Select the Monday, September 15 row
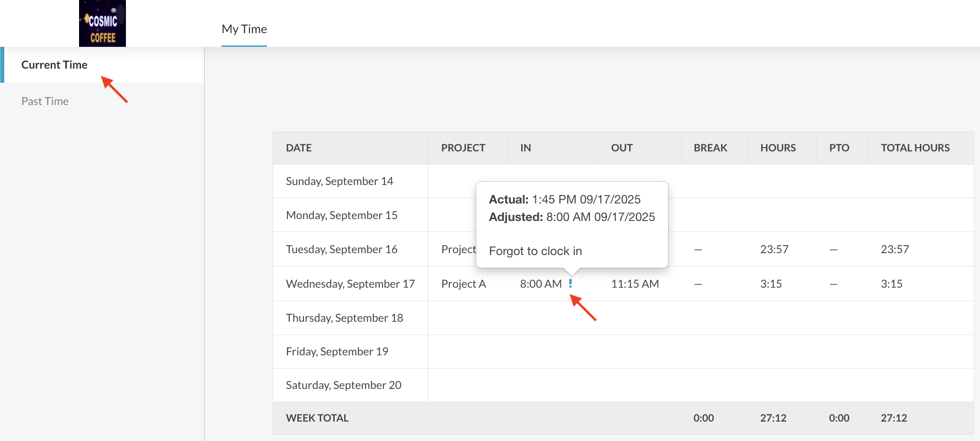This screenshot has height=441, width=980. click(x=341, y=215)
